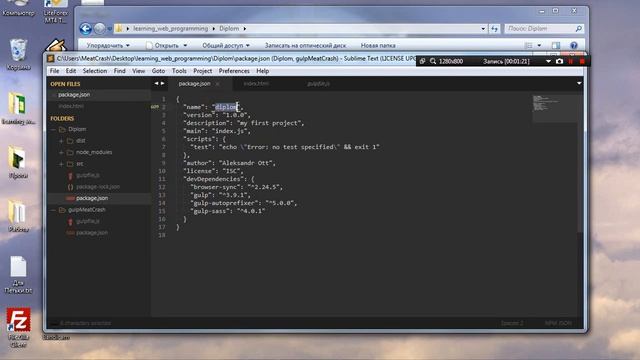Click Explorer back navigation button
The width and height of the screenshot is (640, 360).
coord(85,29)
